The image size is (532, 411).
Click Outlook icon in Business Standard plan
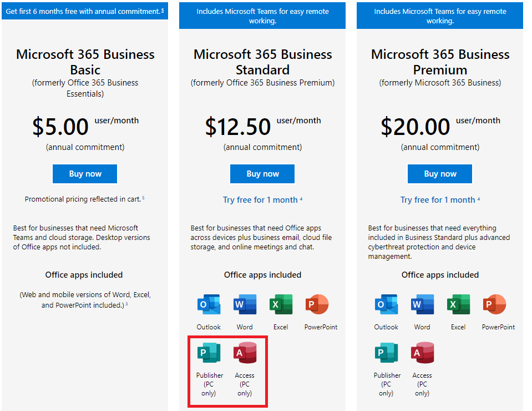(x=209, y=304)
